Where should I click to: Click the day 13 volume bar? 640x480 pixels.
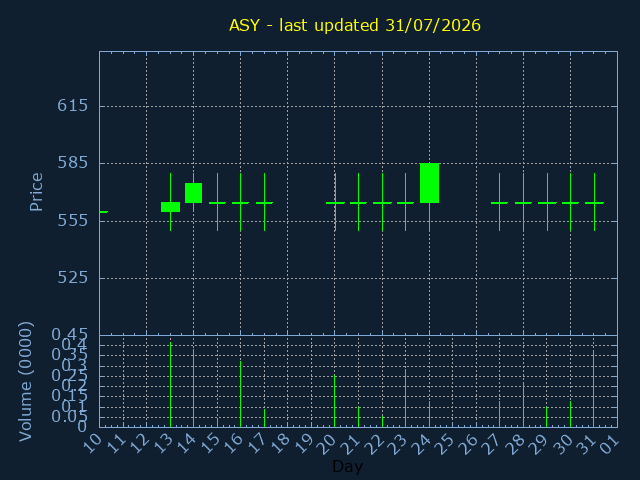point(170,384)
